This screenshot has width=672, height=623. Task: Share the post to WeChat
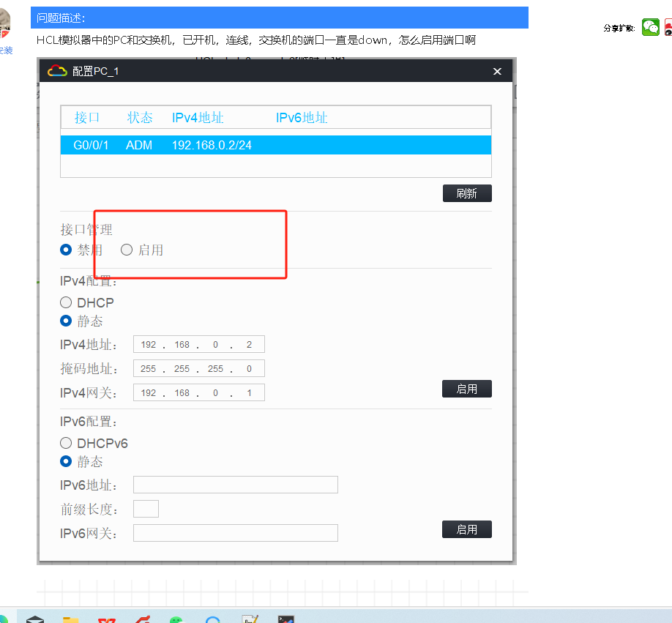pos(650,27)
